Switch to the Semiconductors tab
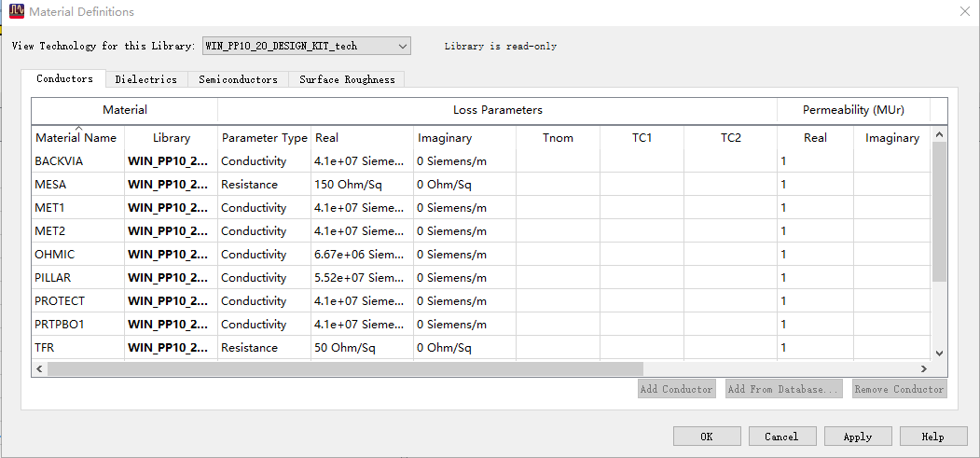The image size is (980, 458). click(x=238, y=79)
